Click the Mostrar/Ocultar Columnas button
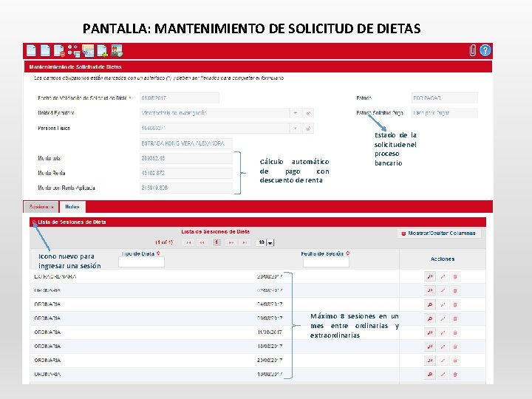 (x=439, y=233)
